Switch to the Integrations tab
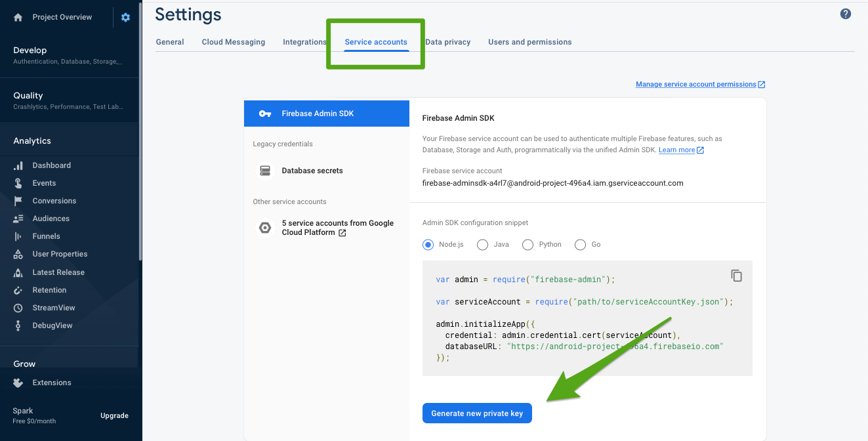This screenshot has width=868, height=441. (304, 42)
